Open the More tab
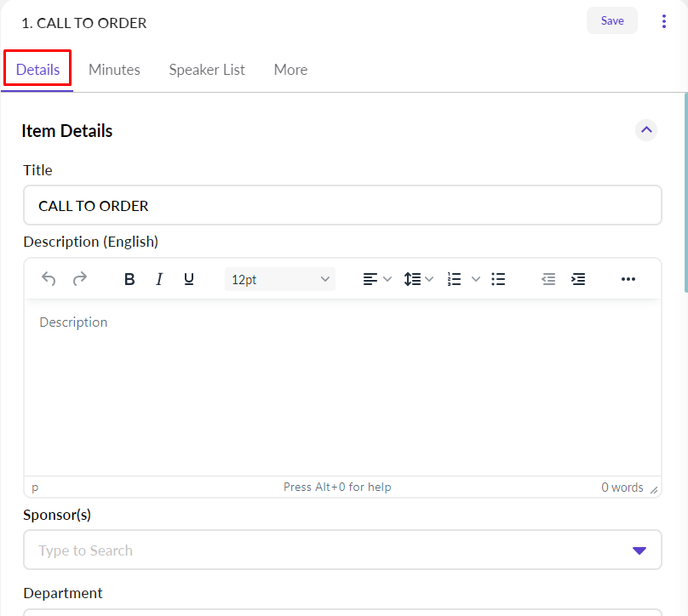Viewport: 688px width, 616px height. (x=290, y=70)
